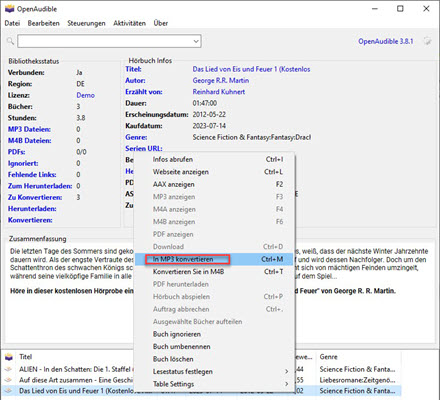Screen dimensions: 440x400
Task: Click the Herunterladen link
Action: [32, 209]
